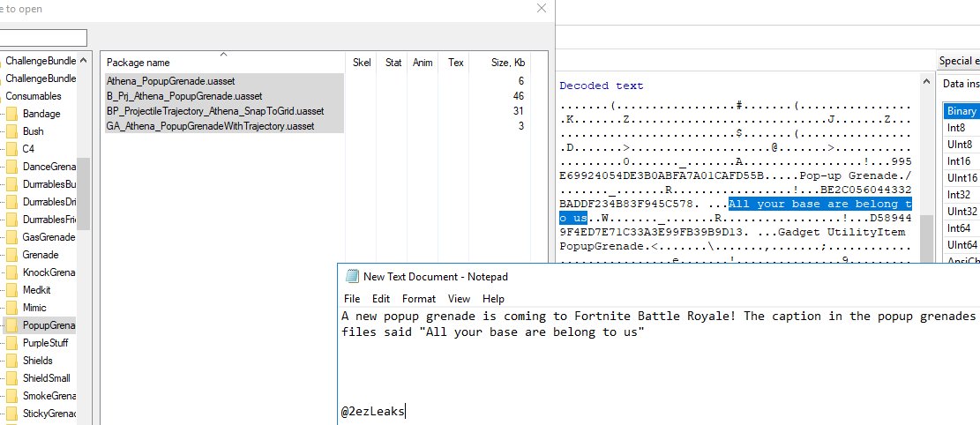
Task: Click the DurrablesBu folder icon
Action: pos(11,184)
